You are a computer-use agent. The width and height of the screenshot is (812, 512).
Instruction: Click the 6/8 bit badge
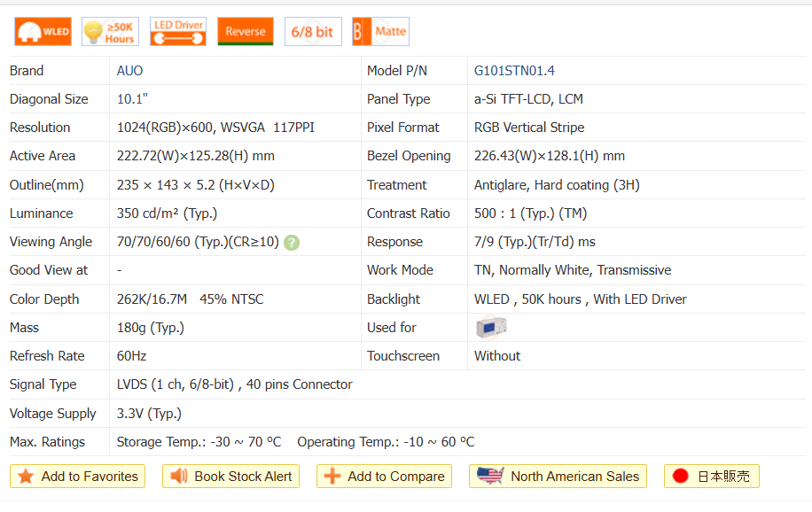click(x=313, y=32)
